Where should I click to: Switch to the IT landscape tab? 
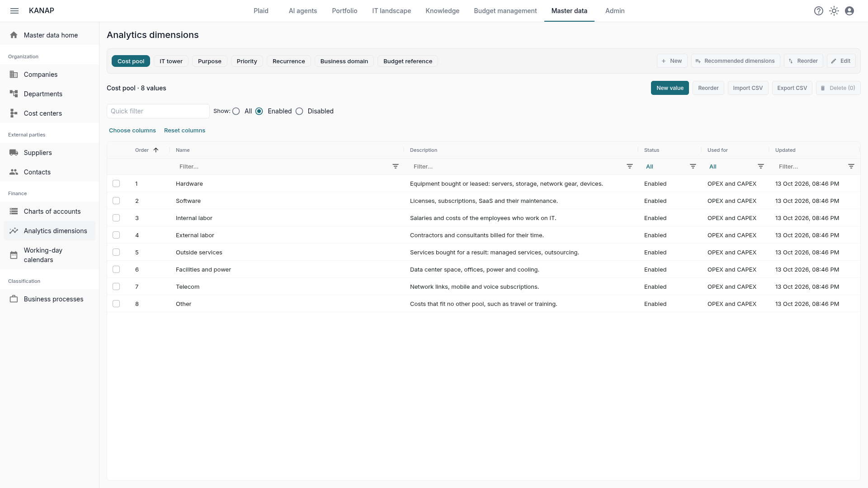[x=392, y=11]
